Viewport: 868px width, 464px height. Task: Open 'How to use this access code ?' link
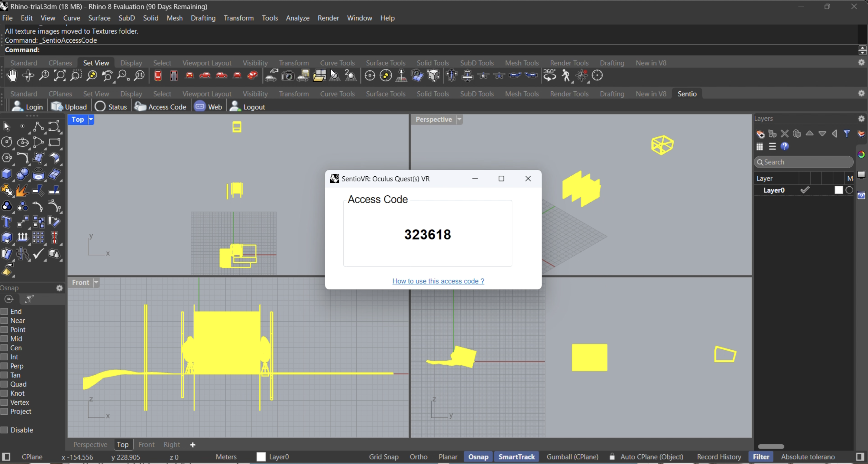[x=438, y=281]
